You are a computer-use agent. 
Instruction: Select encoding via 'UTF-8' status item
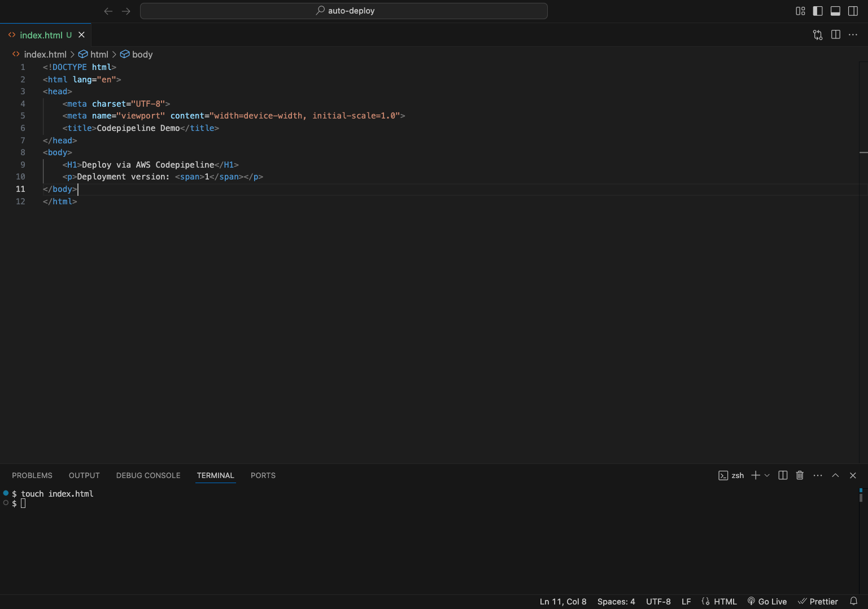coord(658,602)
